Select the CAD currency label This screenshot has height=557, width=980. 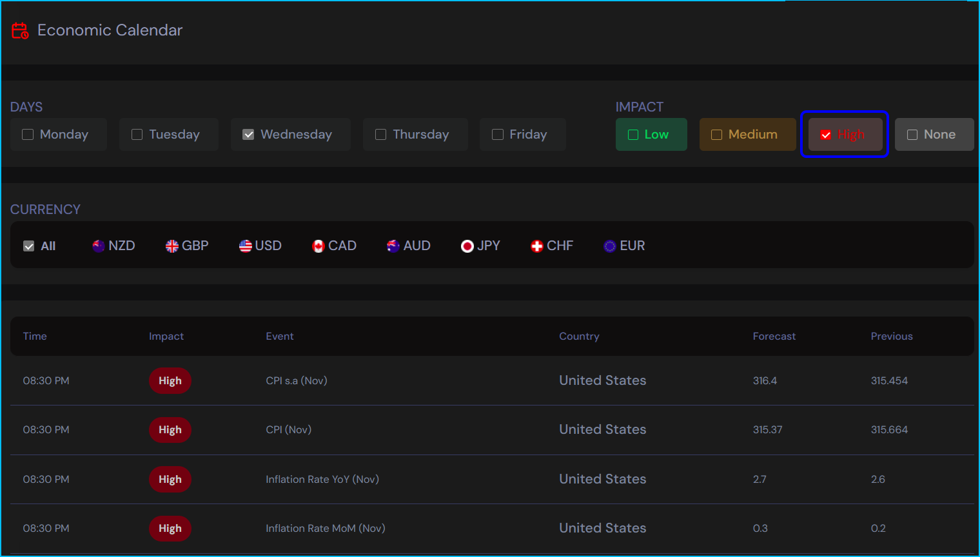pos(342,246)
